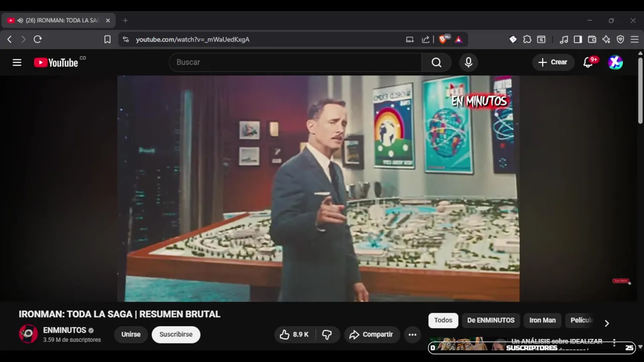The width and height of the screenshot is (644, 362).
Task: Open Brave VPN shield icon
Action: [620, 39]
